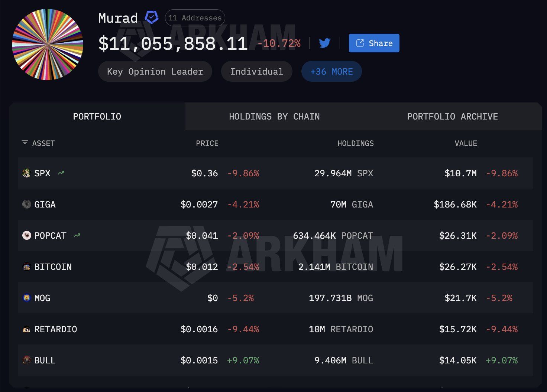The height and width of the screenshot is (392, 547).
Task: Click the trending arrow next to SPX
Action: (x=61, y=173)
